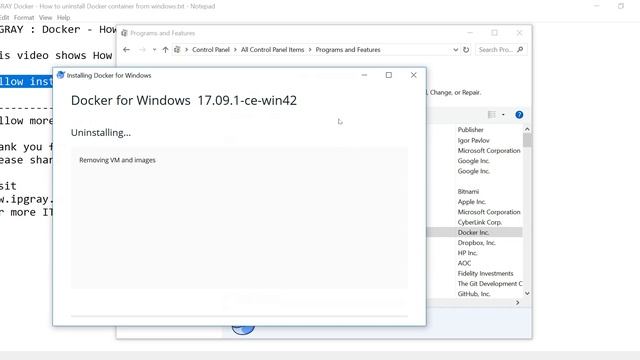Open Notepad Edit menu
Viewport: 640px width, 360px height.
(x=4, y=18)
